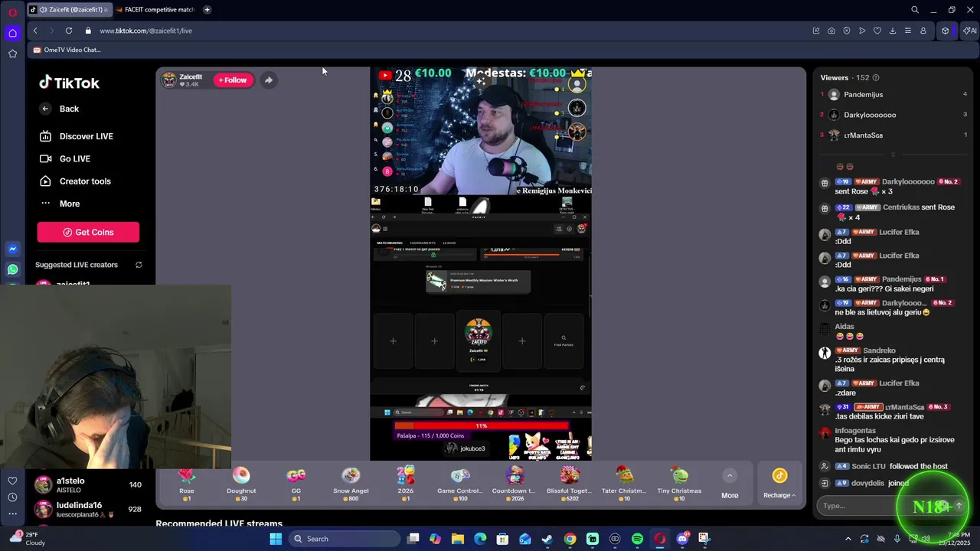Open the pinboard edit icon
The width and height of the screenshot is (980, 551).
[816, 31]
